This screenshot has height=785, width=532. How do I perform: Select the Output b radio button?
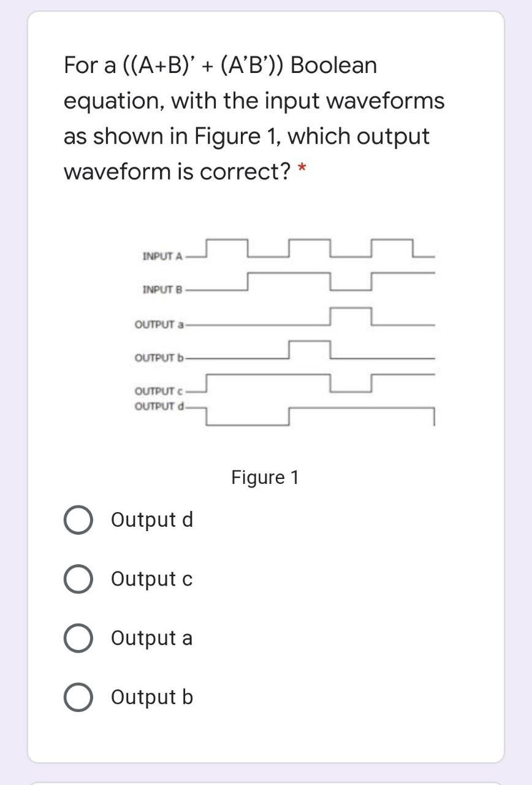78,697
